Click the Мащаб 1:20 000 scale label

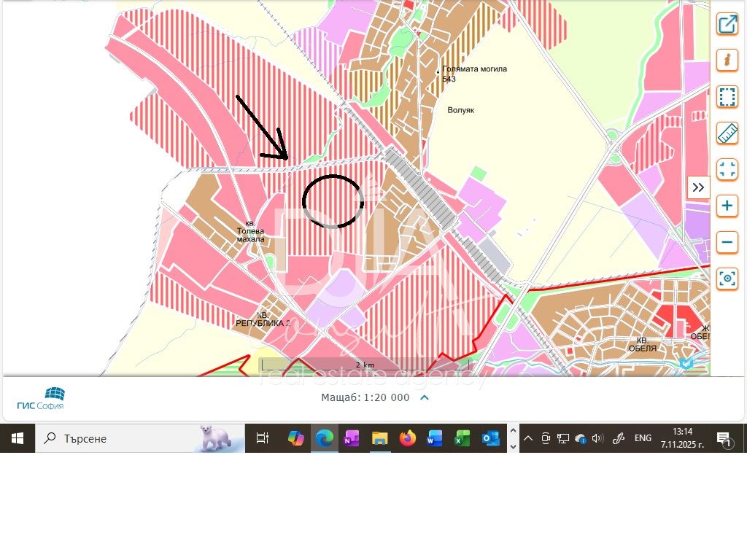[x=365, y=397]
